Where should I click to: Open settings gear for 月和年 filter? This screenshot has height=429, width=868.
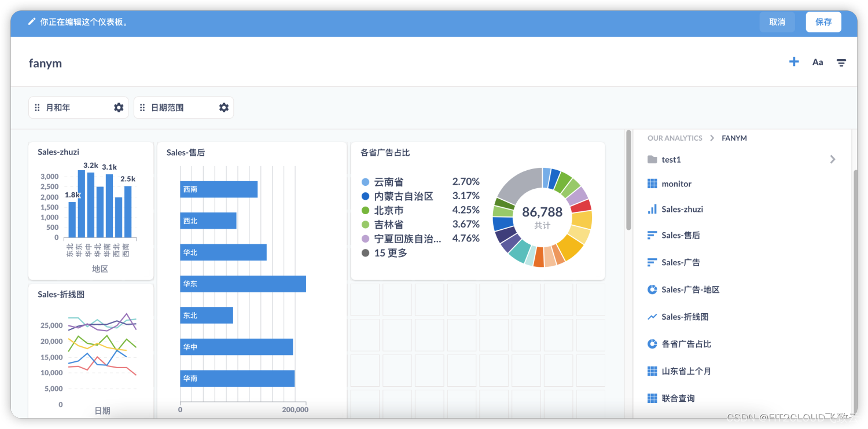pyautogui.click(x=119, y=108)
